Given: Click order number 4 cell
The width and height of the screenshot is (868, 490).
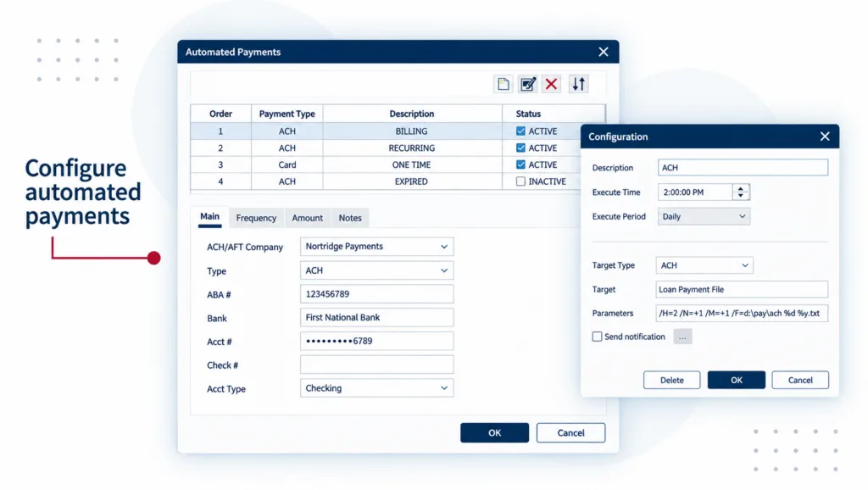Looking at the screenshot, I should click(220, 181).
